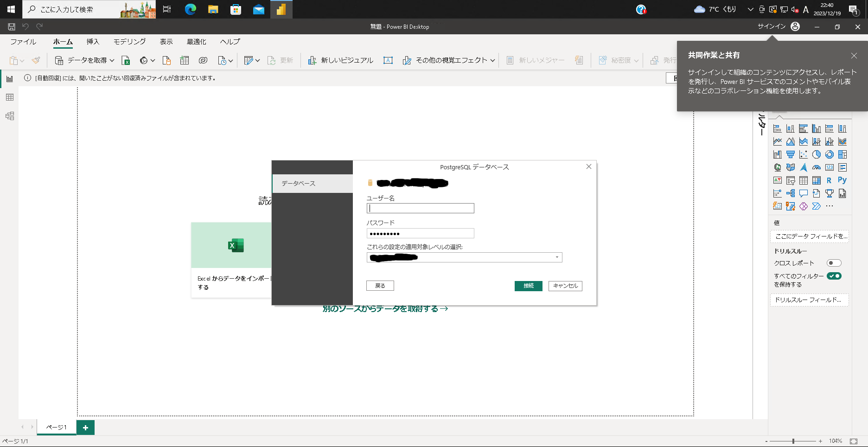
Task: Select the gauge visual
Action: coord(817,167)
